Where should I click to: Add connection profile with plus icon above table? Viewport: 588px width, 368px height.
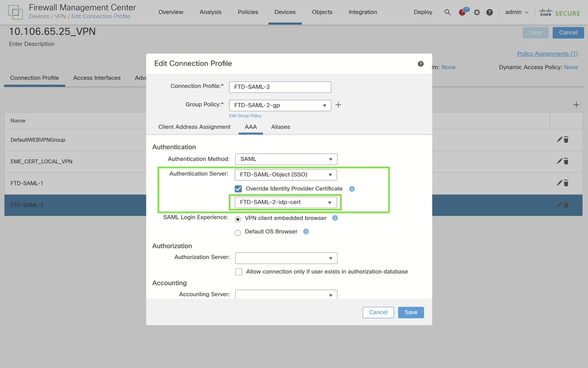click(x=576, y=105)
